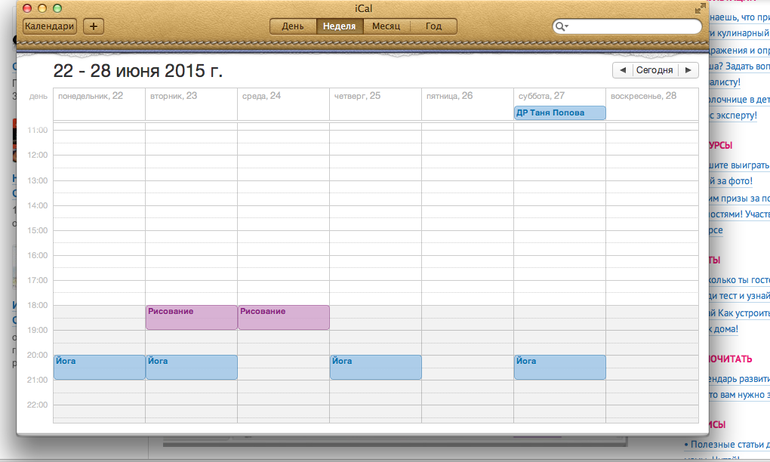Select the Неделя view tab
Image resolution: width=770 pixels, height=462 pixels.
(339, 26)
